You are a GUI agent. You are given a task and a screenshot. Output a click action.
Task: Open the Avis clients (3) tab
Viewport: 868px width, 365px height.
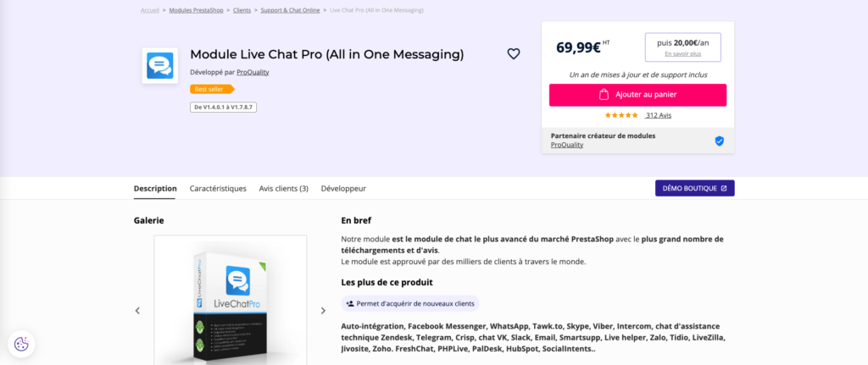[283, 188]
